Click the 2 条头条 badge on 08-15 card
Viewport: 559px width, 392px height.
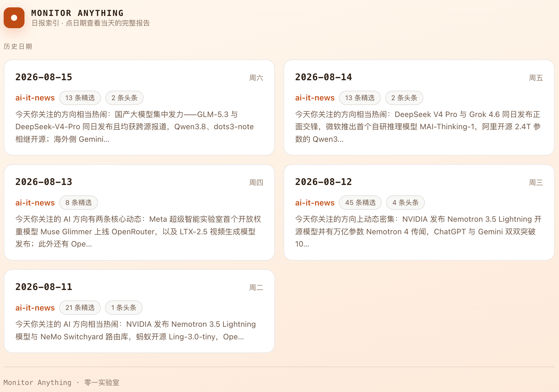coord(124,98)
